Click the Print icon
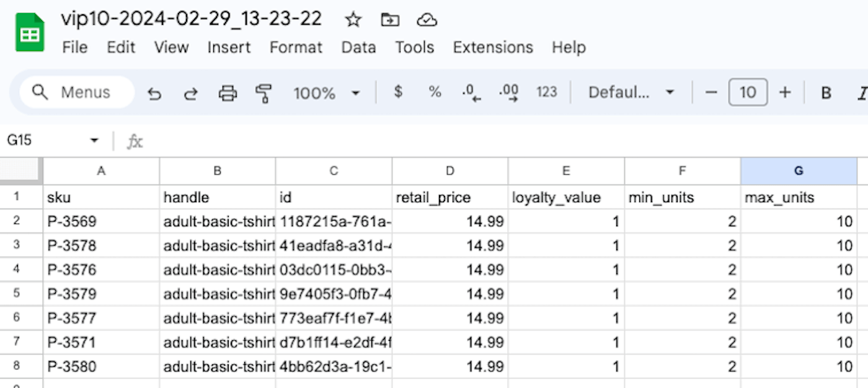This screenshot has height=388, width=868. click(228, 93)
